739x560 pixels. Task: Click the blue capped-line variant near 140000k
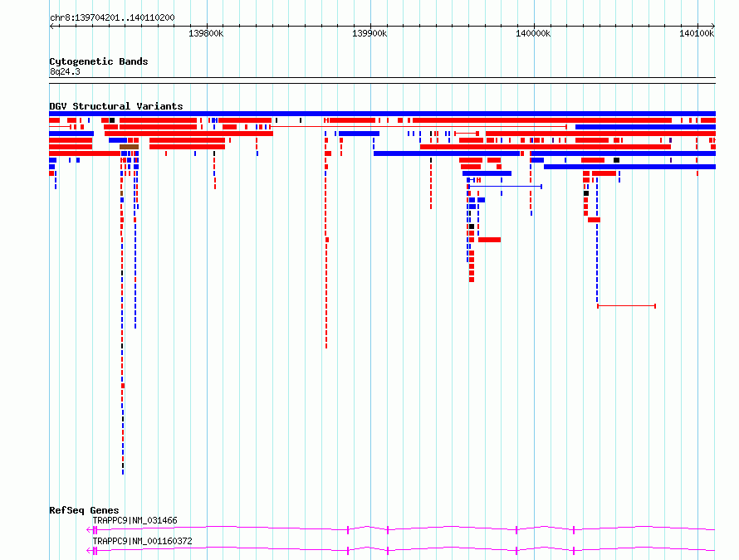505,187
